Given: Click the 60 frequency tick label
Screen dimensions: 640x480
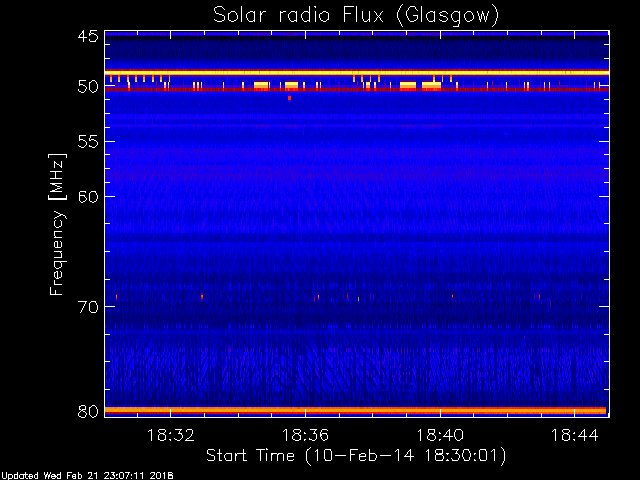Looking at the screenshot, I should 88,197.
